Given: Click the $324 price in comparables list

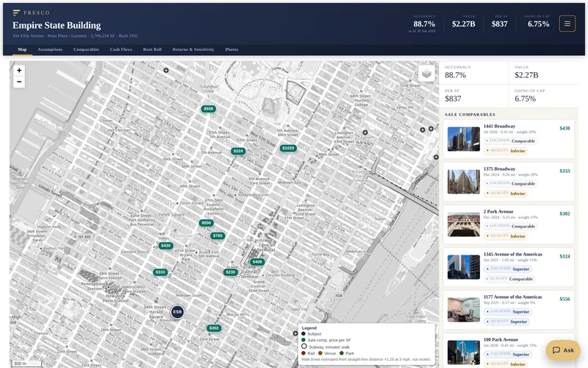Looking at the screenshot, I should point(564,256).
